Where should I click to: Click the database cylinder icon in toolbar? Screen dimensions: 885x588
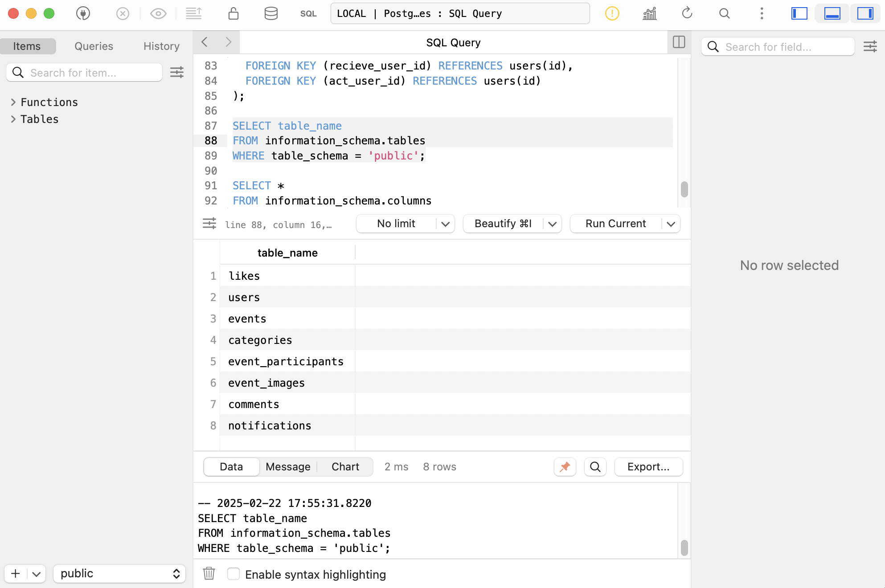click(x=271, y=13)
